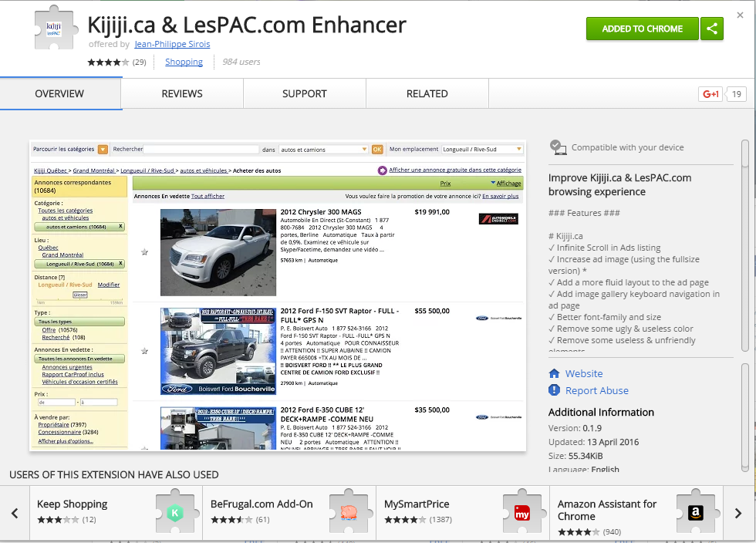Click the Report Abuse exclamation icon
The height and width of the screenshot is (543, 756).
click(554, 390)
